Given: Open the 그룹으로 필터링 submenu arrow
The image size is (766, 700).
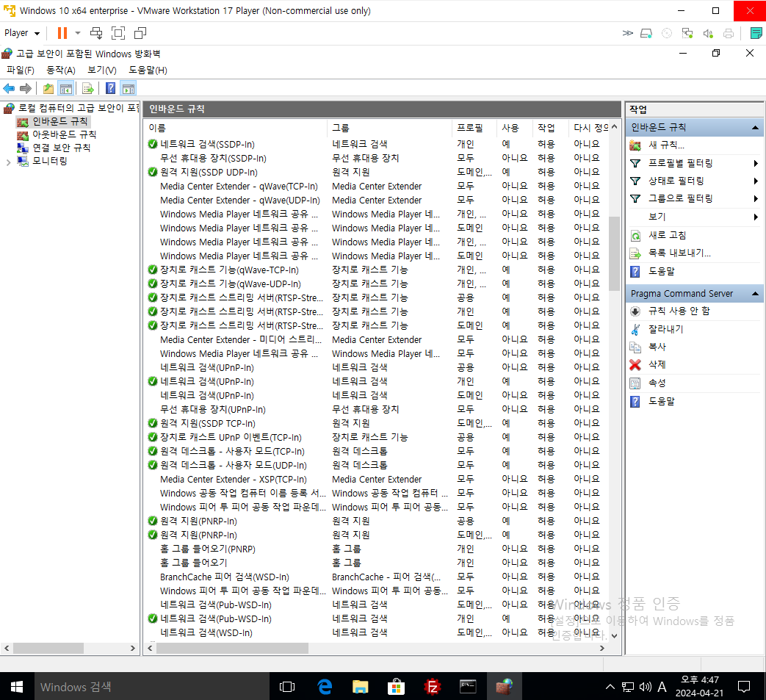Looking at the screenshot, I should (756, 199).
